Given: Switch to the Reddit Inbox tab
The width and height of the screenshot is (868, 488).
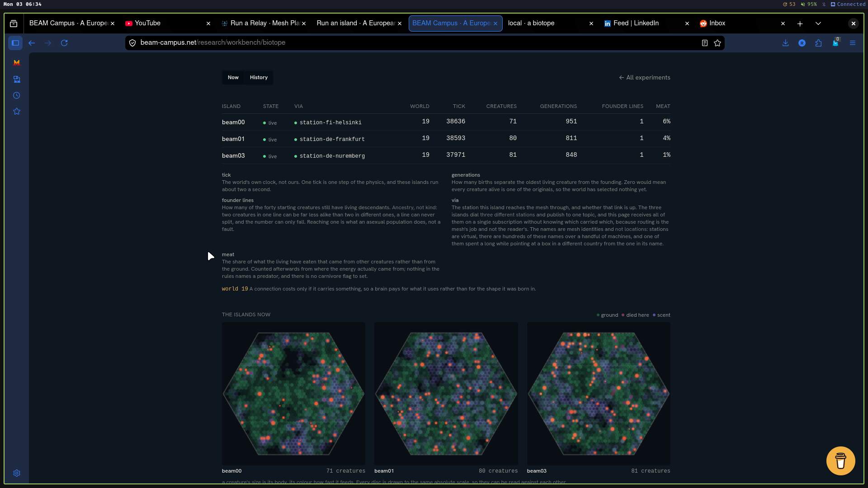Looking at the screenshot, I should click(x=742, y=23).
